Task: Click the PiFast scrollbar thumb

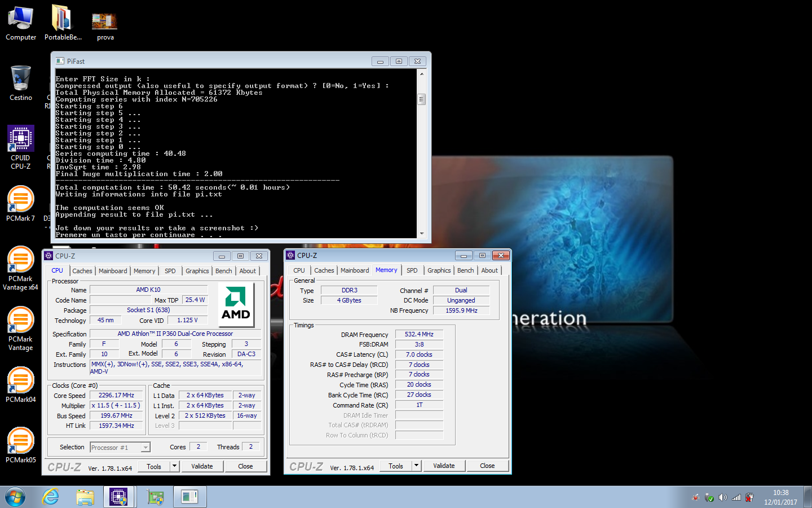Action: point(421,99)
